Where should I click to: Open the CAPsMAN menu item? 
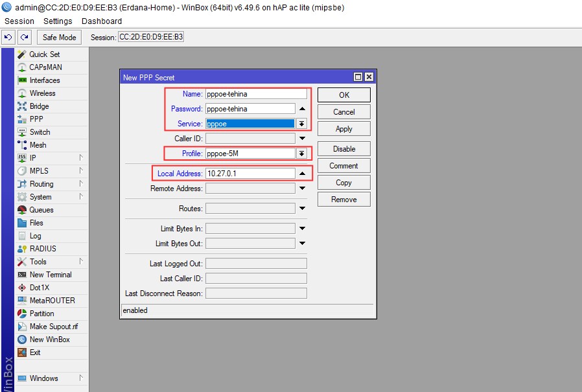pyautogui.click(x=45, y=67)
